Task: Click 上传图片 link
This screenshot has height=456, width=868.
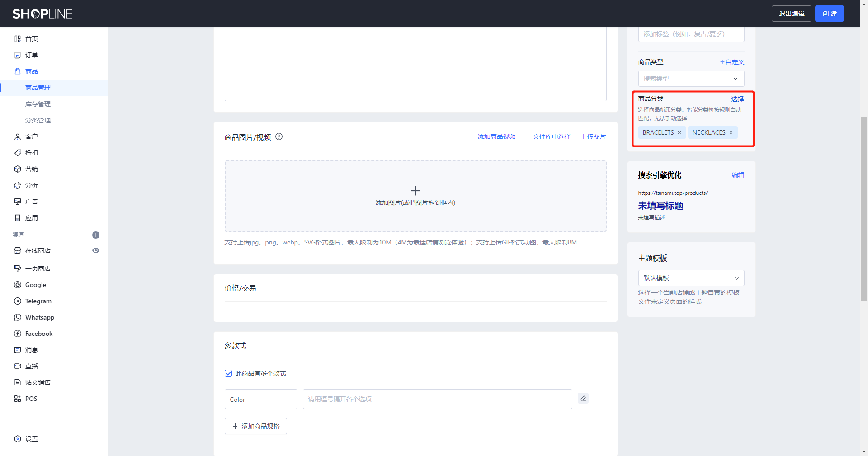Action: tap(593, 136)
